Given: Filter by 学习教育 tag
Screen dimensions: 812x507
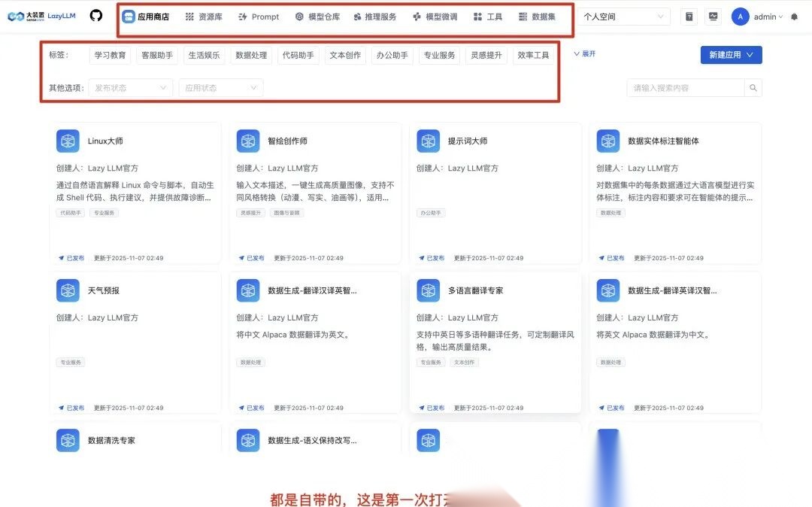Looking at the screenshot, I should click(110, 55).
